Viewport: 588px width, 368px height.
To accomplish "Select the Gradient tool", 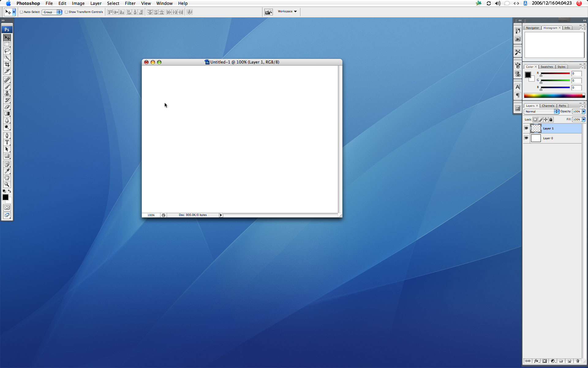I will pos(7,114).
